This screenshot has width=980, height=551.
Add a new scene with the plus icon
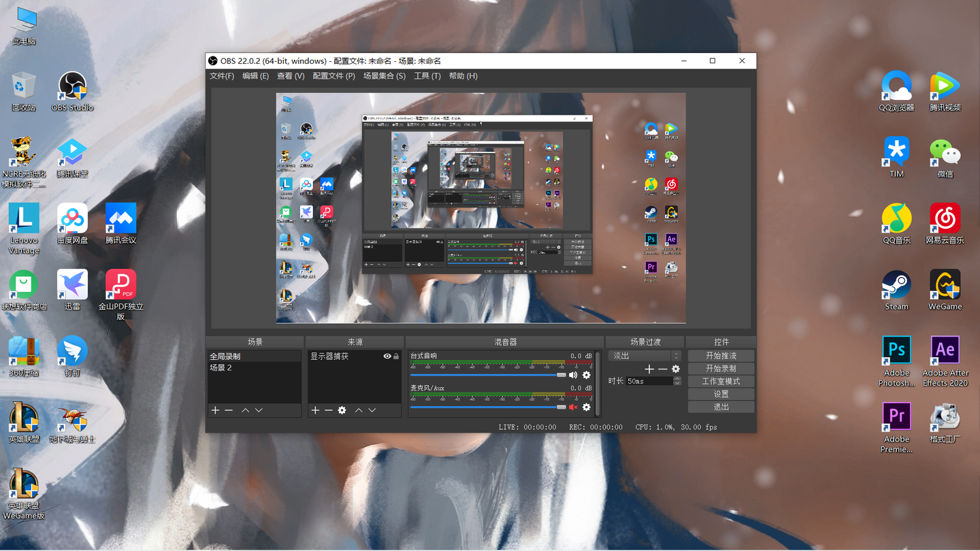pos(216,410)
